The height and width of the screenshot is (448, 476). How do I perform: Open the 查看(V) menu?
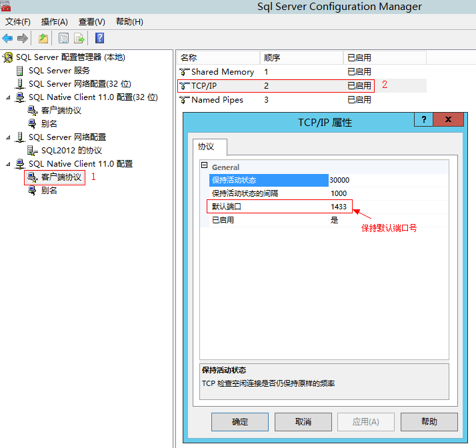[x=92, y=22]
